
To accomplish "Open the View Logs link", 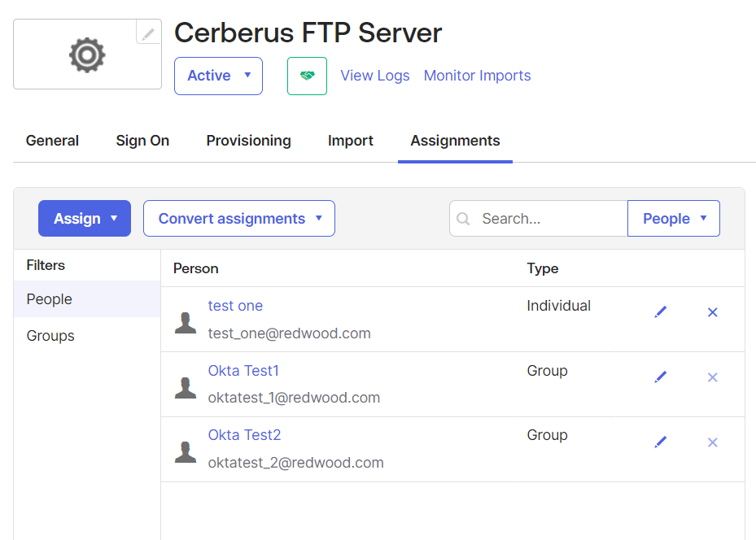I will coord(375,76).
